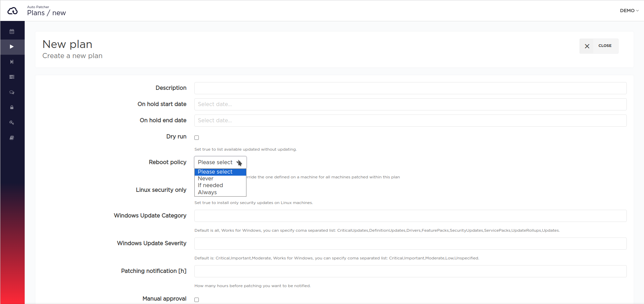Image resolution: width=644 pixels, height=304 pixels.
Task: Open the calendar icon in sidebar
Action: tap(12, 31)
